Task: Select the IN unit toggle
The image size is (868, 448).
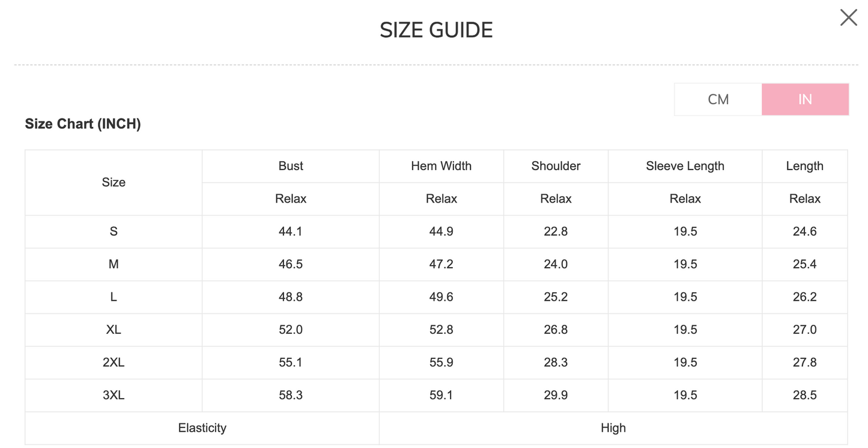Action: pos(805,99)
